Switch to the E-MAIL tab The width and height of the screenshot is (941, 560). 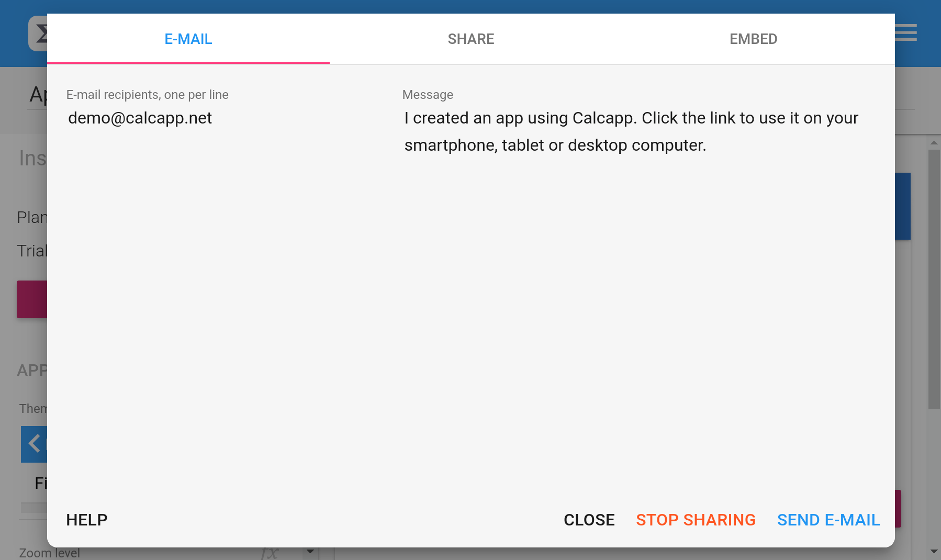tap(188, 39)
